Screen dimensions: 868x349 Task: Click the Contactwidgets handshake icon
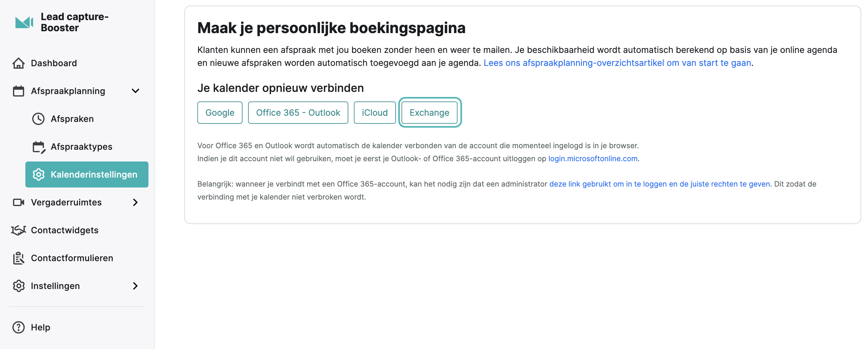(19, 231)
